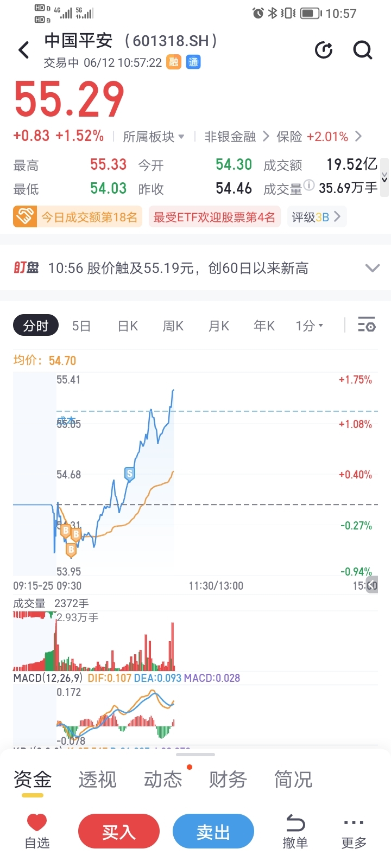Tap the blue 卖出 button
The image size is (391, 868).
[x=213, y=832]
